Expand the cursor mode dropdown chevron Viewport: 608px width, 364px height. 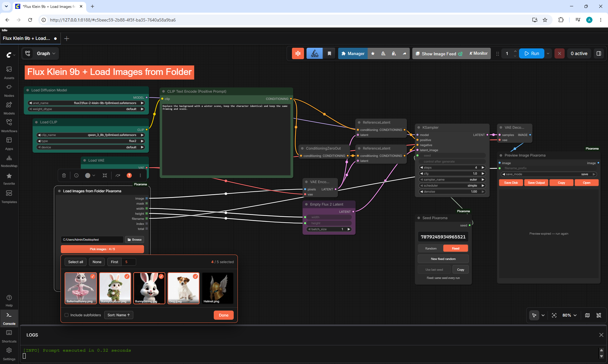543,315
